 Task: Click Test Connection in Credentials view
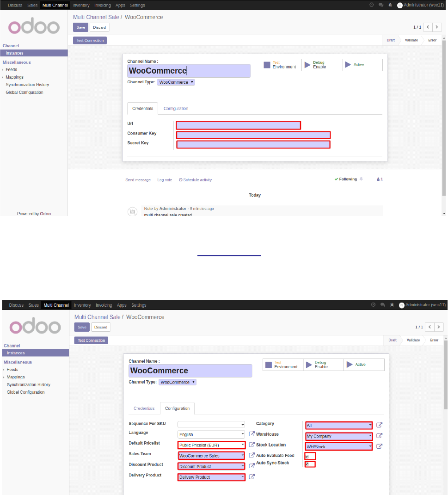(x=90, y=40)
